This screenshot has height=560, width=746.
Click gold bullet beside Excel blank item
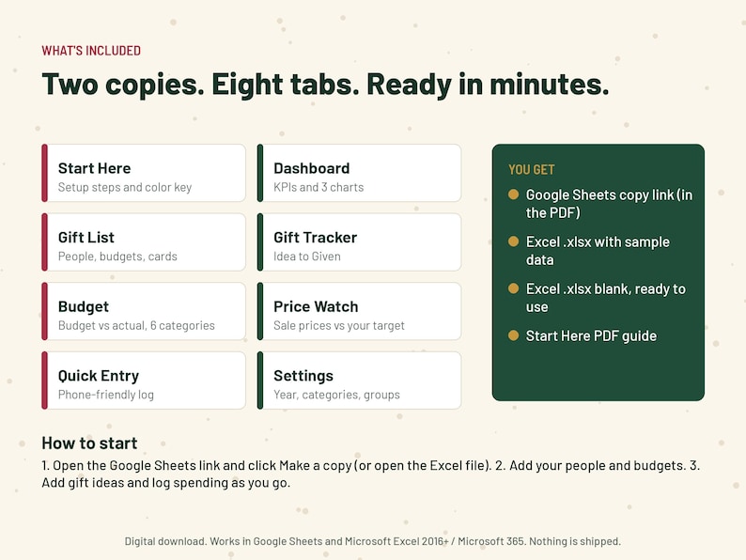513,288
